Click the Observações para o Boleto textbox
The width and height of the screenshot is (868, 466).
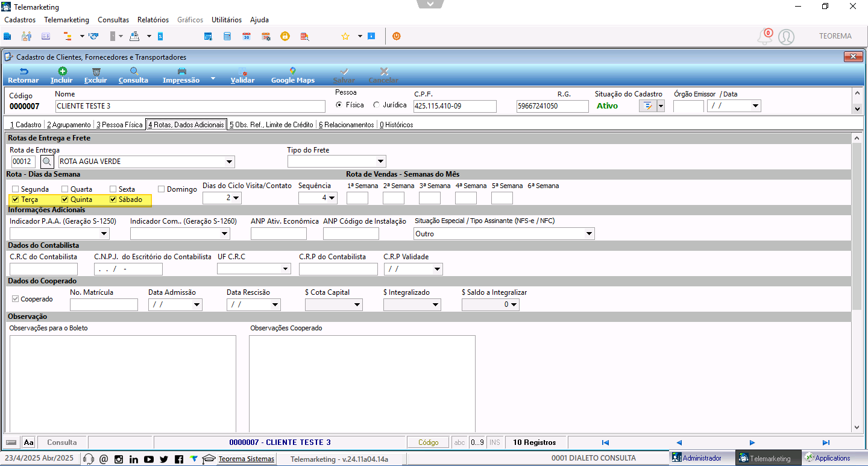point(122,383)
